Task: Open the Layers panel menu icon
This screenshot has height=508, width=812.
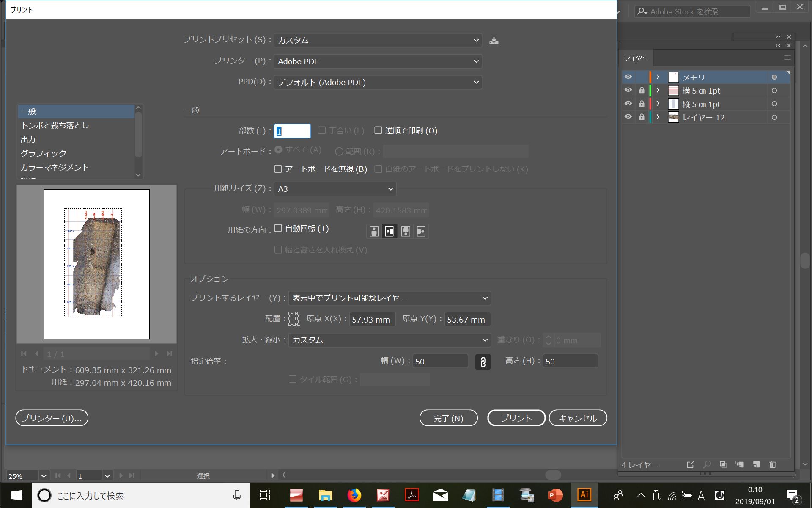Action: coord(787,58)
